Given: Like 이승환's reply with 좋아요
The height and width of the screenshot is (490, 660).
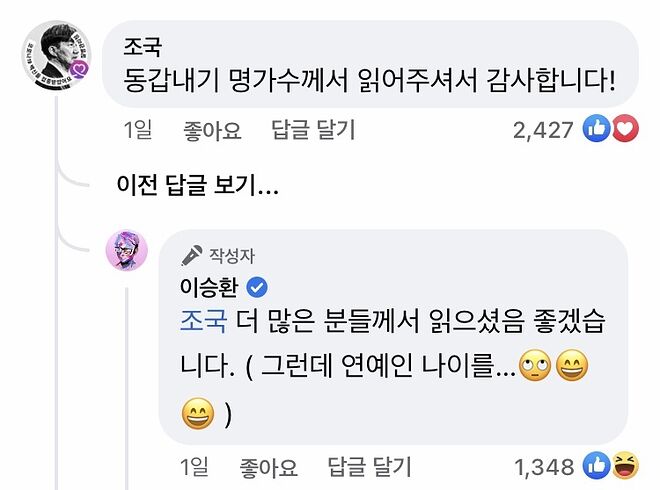Looking at the screenshot, I should [268, 467].
